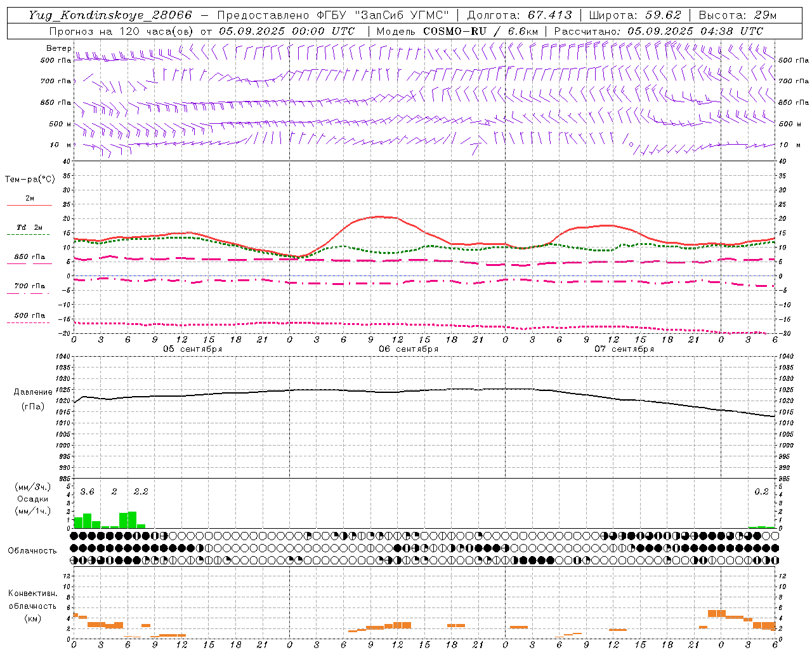Image resolution: width=812 pixels, height=650 pixels.
Task: Click the Высота: 29м value
Action: (x=737, y=15)
